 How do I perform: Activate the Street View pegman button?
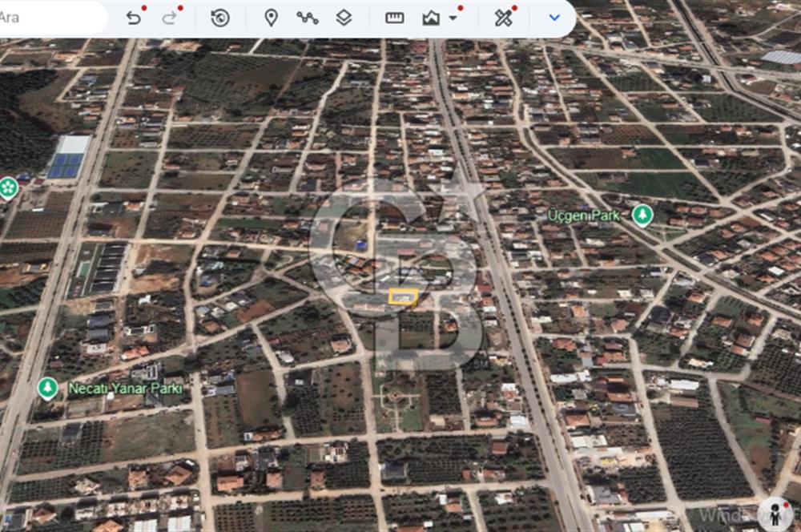[775, 514]
